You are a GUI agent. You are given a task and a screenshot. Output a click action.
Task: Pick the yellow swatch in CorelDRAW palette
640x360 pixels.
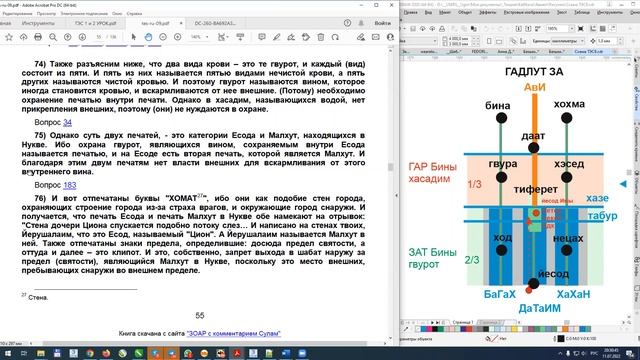point(514,329)
